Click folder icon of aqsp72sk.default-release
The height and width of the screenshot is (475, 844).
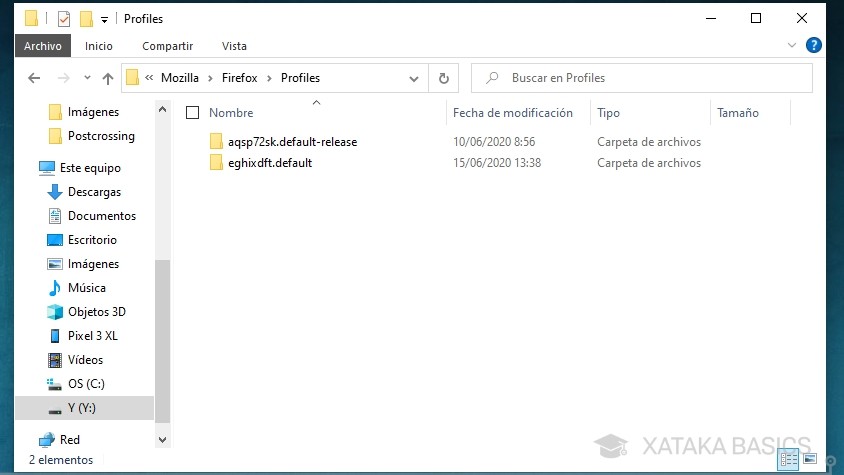pos(216,142)
